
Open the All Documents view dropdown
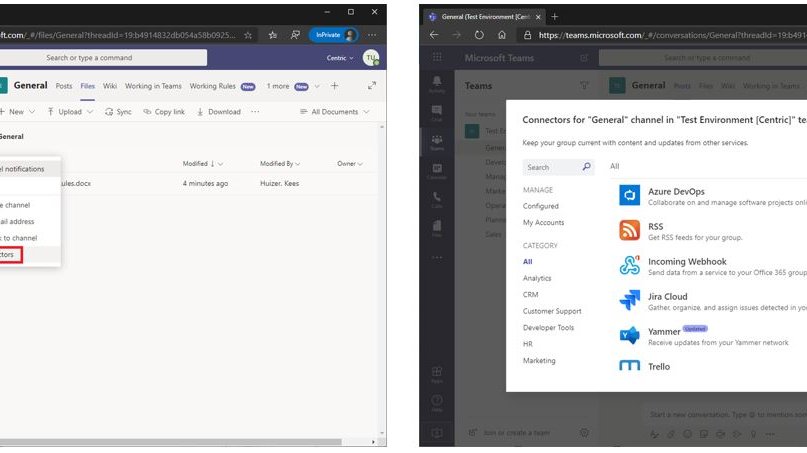(335, 112)
